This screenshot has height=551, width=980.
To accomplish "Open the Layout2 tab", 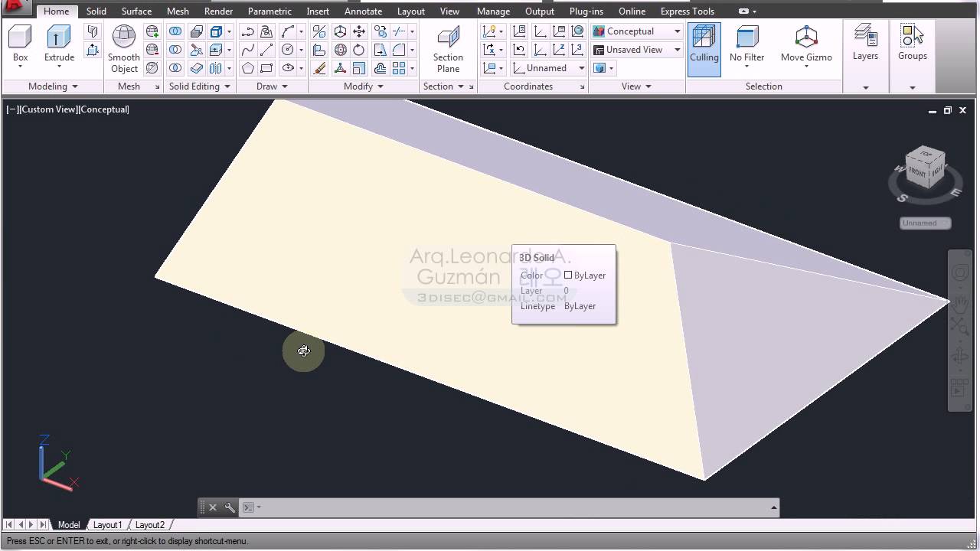I will coord(150,525).
